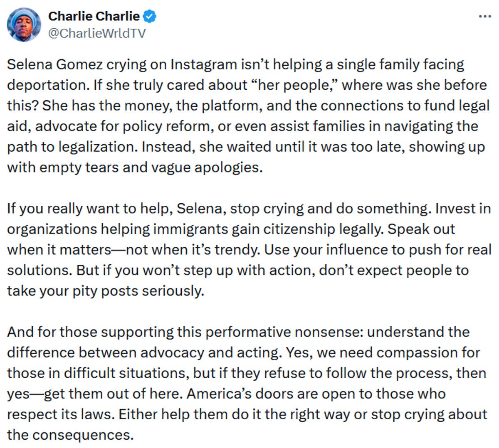Click the blue verified checkmark badge

(x=150, y=17)
